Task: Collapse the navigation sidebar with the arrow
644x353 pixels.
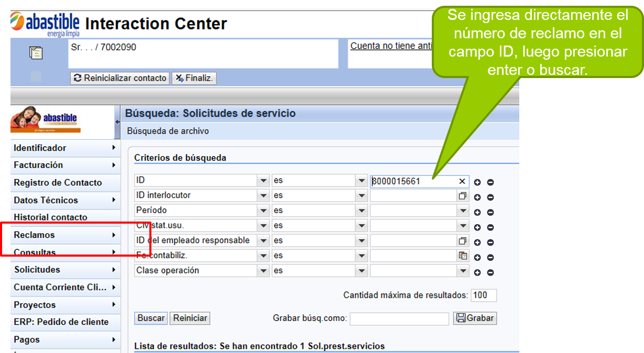Action: (117, 122)
